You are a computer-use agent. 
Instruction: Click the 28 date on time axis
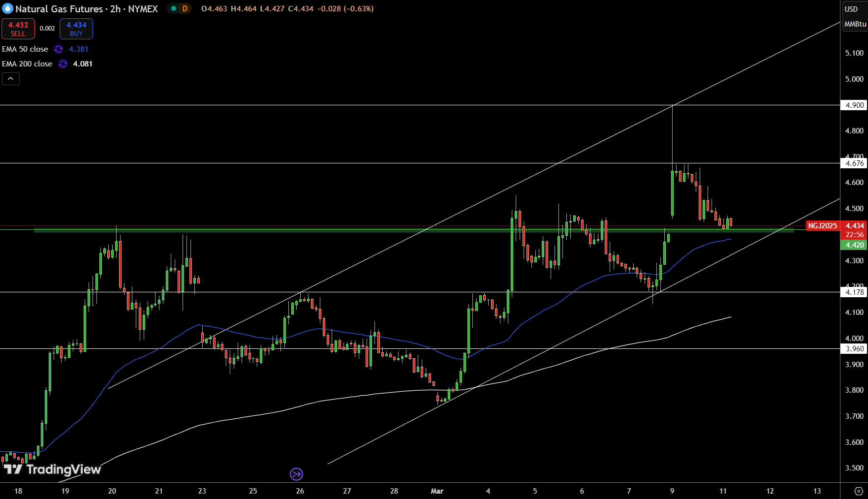394,491
